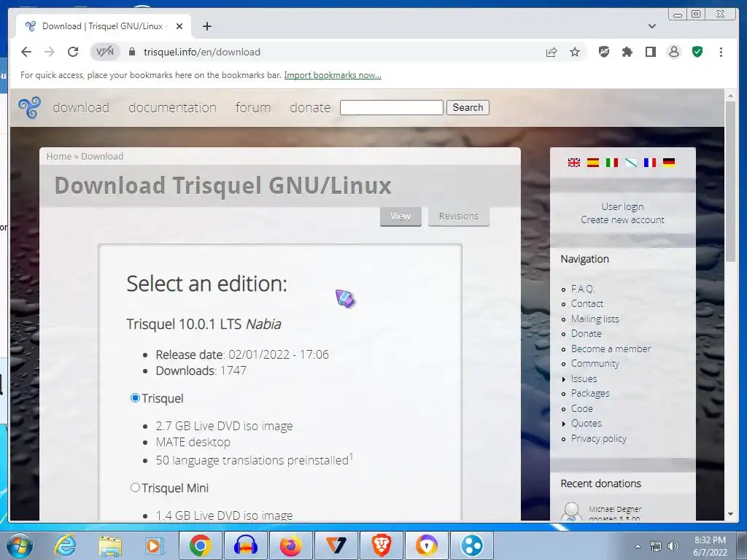Open Audacity headphones icon in taskbar
The width and height of the screenshot is (747, 560).
tap(246, 545)
